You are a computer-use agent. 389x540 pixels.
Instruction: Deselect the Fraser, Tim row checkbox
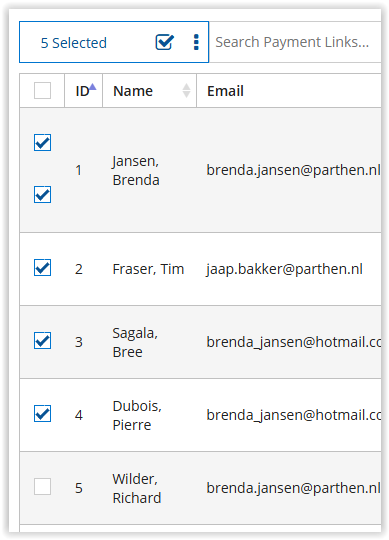pos(42,268)
